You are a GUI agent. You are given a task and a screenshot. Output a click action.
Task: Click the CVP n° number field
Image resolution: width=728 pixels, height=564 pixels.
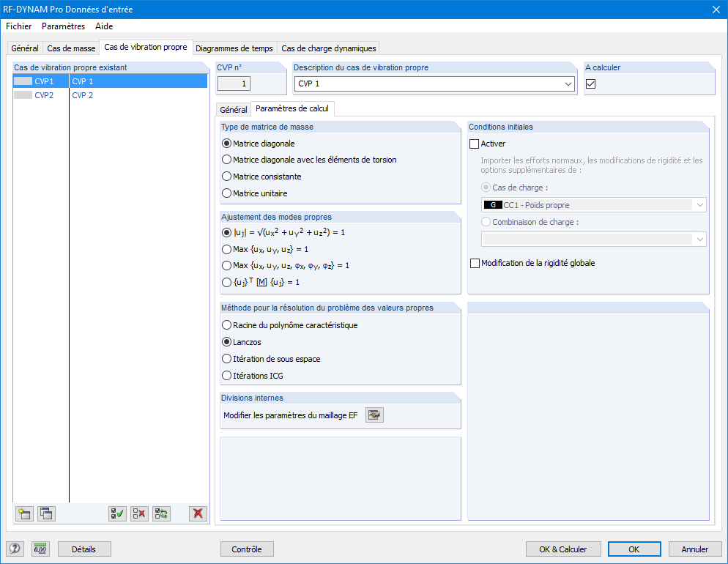coord(234,84)
